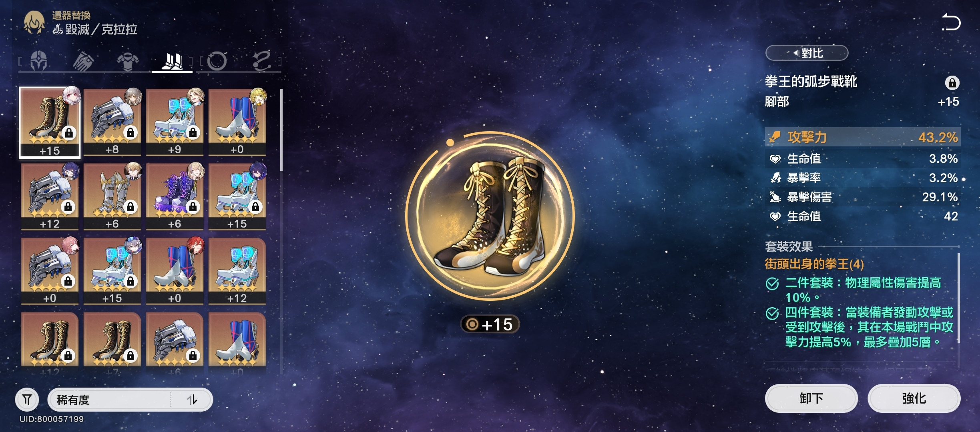Open the 稀有度 sort dropdown
This screenshot has height=432, width=980.
(109, 399)
